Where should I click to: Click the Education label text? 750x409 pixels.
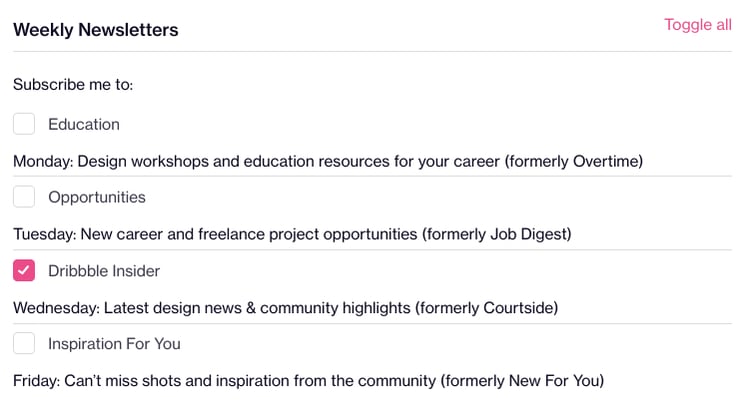(x=84, y=125)
